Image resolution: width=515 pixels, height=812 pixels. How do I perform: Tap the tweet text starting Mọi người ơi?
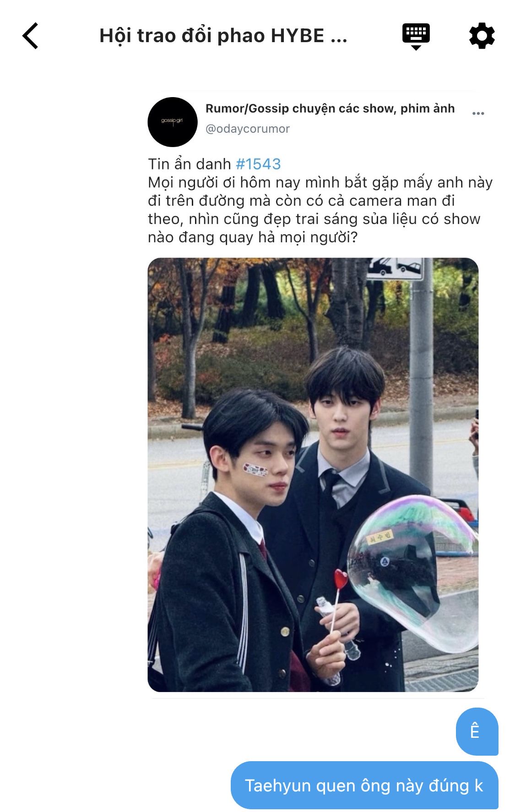tap(320, 210)
